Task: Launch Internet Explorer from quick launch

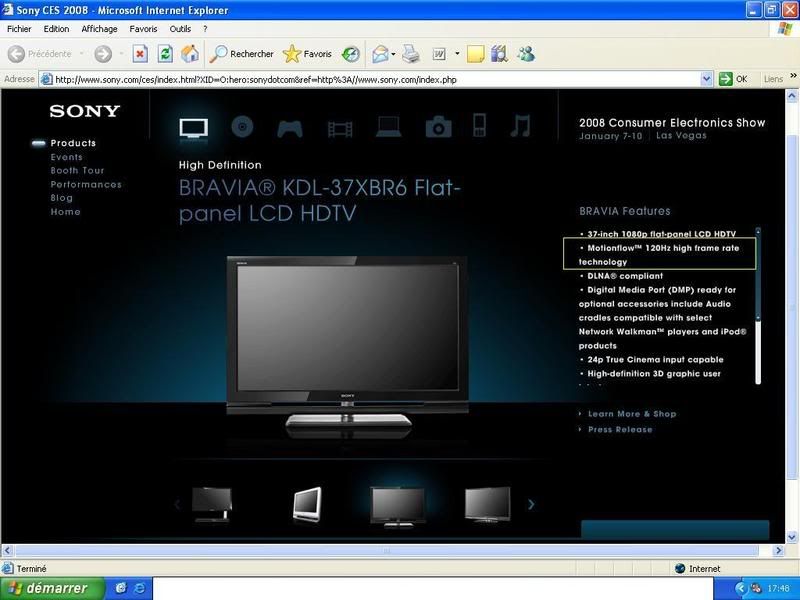Action: (x=139, y=588)
